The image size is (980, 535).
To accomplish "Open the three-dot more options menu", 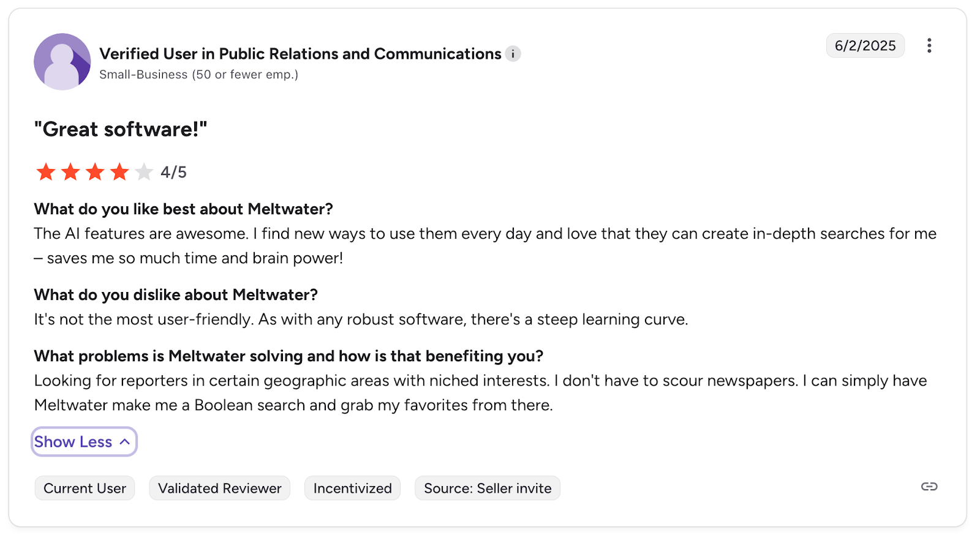I will coord(929,45).
